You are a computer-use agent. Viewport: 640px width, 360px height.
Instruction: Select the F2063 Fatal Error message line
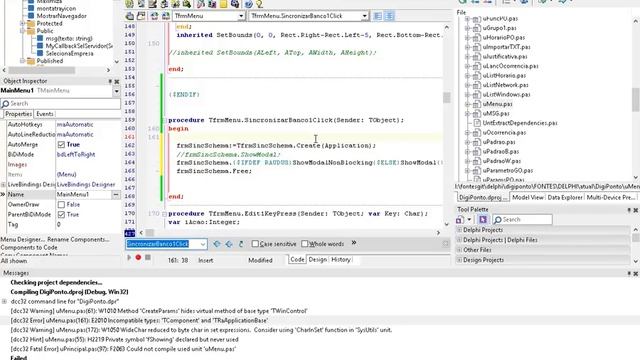coord(123,349)
